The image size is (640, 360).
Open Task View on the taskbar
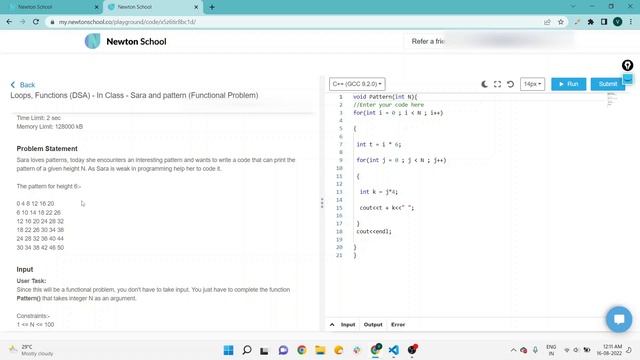tap(264, 350)
